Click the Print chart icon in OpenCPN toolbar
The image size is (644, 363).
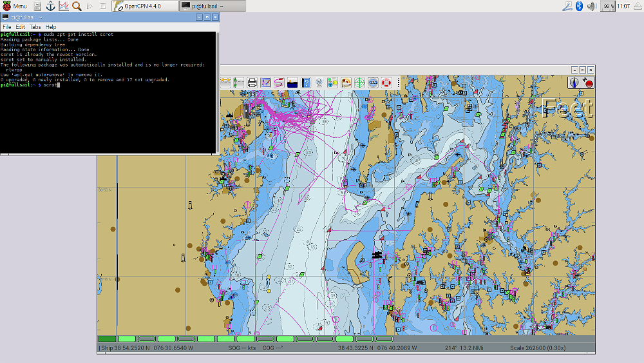[252, 83]
